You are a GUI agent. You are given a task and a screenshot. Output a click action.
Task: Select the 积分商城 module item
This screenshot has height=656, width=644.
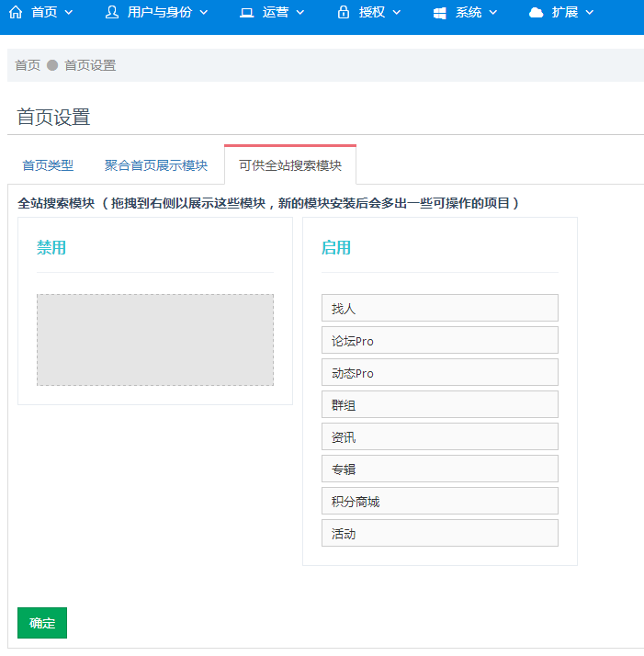(440, 501)
